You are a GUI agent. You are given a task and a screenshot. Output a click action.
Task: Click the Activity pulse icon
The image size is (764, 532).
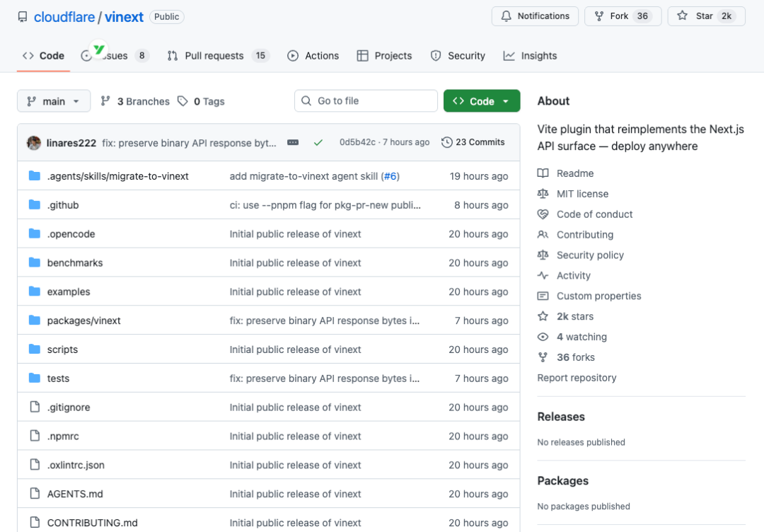pyautogui.click(x=542, y=275)
